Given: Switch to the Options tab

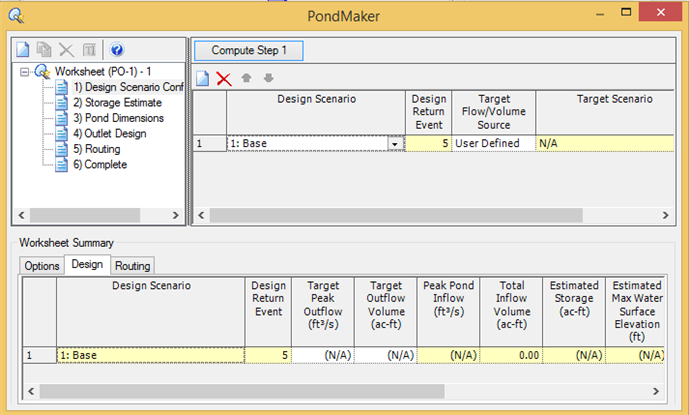Looking at the screenshot, I should [42, 266].
